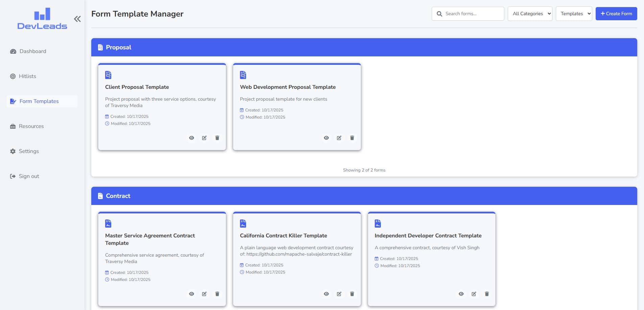This screenshot has height=310, width=644.
Task: Edit Master Service Agreement Contract Template
Action: [x=205, y=294]
